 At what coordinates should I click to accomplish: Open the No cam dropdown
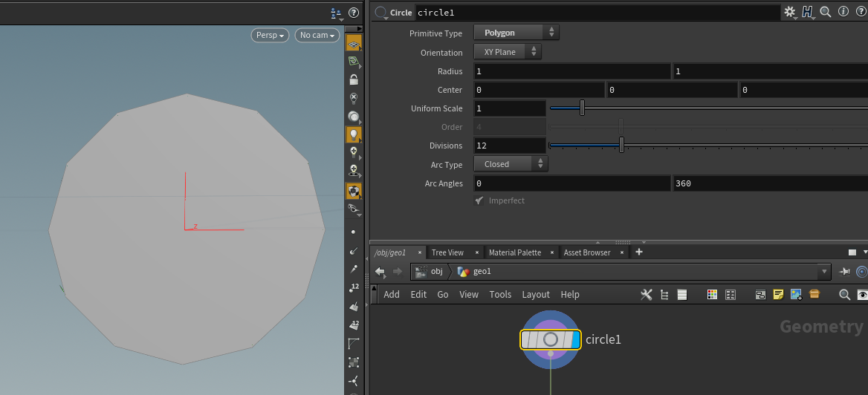pos(317,35)
